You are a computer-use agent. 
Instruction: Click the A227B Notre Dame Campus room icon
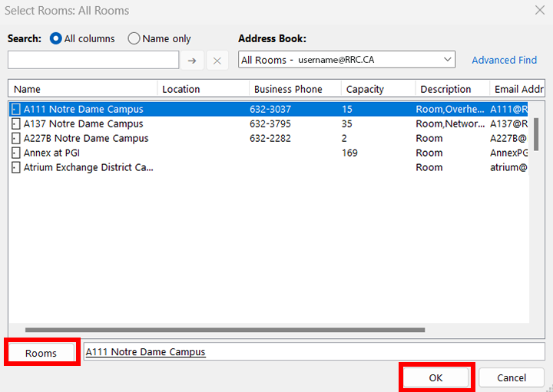pos(16,139)
